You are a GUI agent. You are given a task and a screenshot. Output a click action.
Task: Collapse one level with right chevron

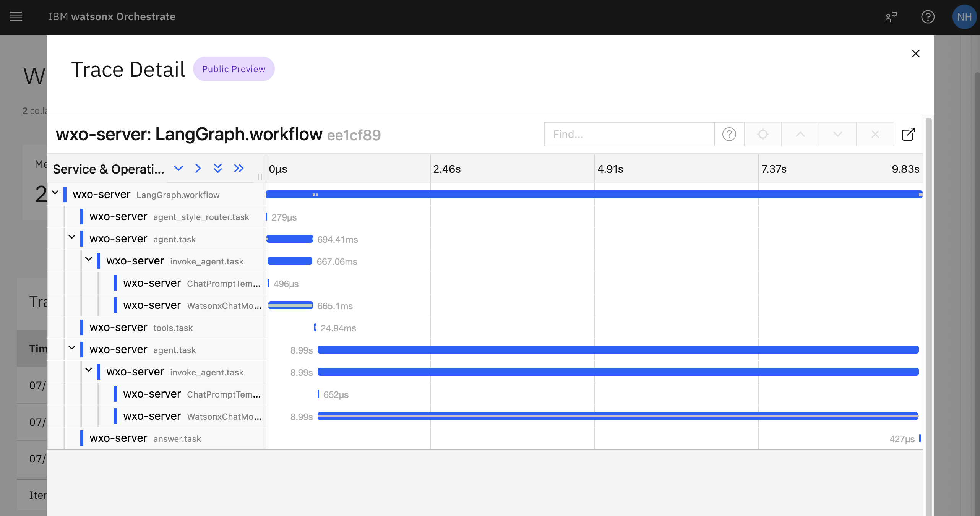(198, 168)
